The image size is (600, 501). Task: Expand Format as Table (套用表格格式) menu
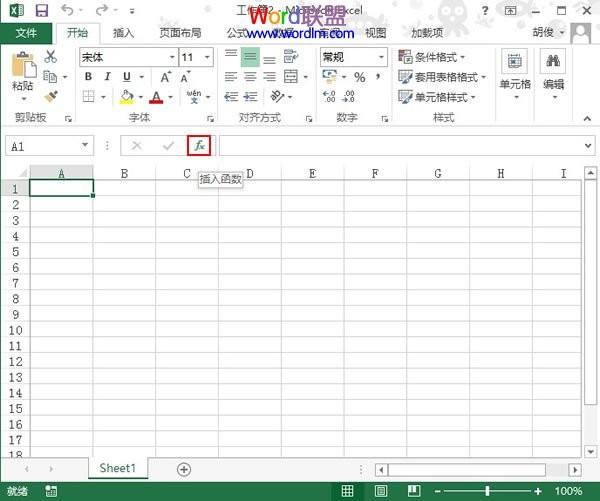tap(442, 77)
